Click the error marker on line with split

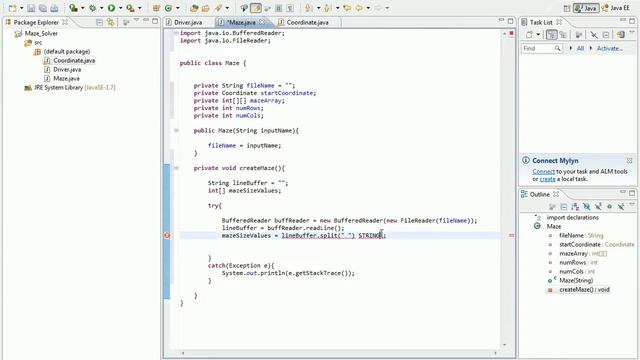pos(167,236)
